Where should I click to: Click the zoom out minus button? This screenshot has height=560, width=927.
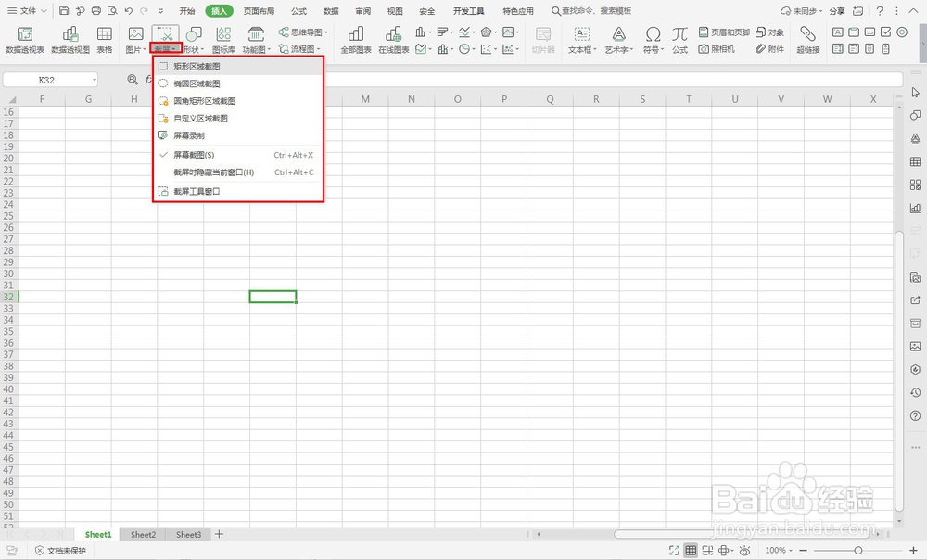(803, 551)
